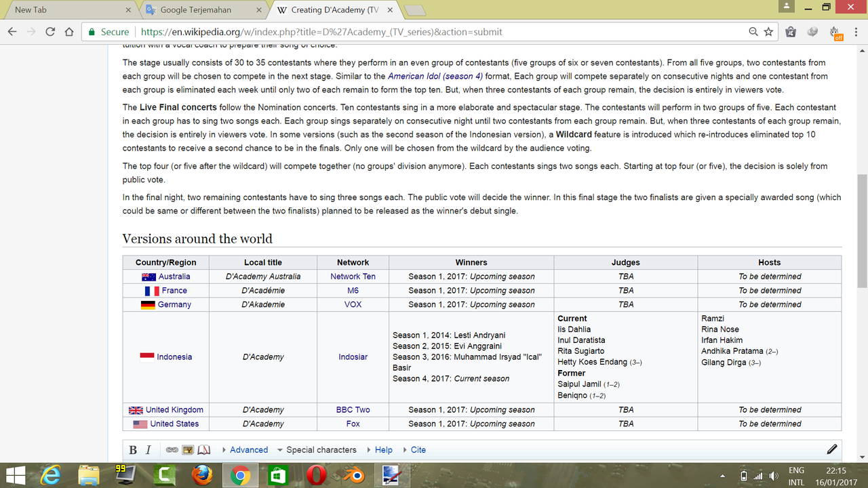
Task: Click the 'Versions around the world' heading
Action: click(197, 239)
